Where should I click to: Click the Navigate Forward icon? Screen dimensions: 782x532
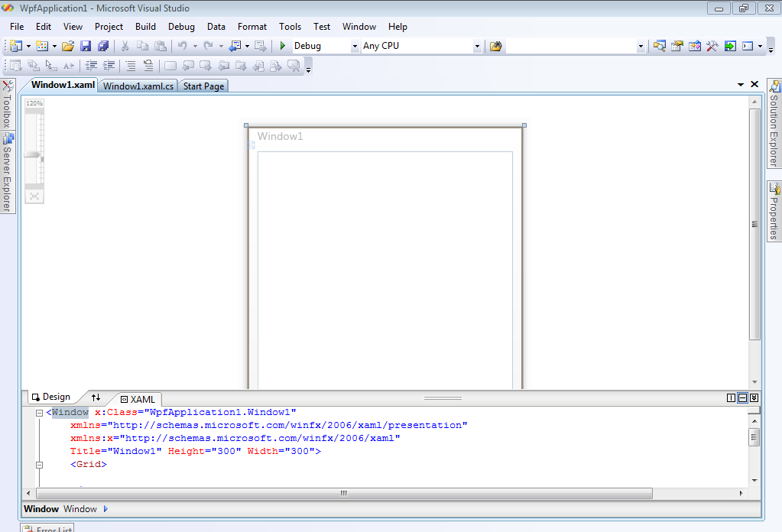(261, 46)
